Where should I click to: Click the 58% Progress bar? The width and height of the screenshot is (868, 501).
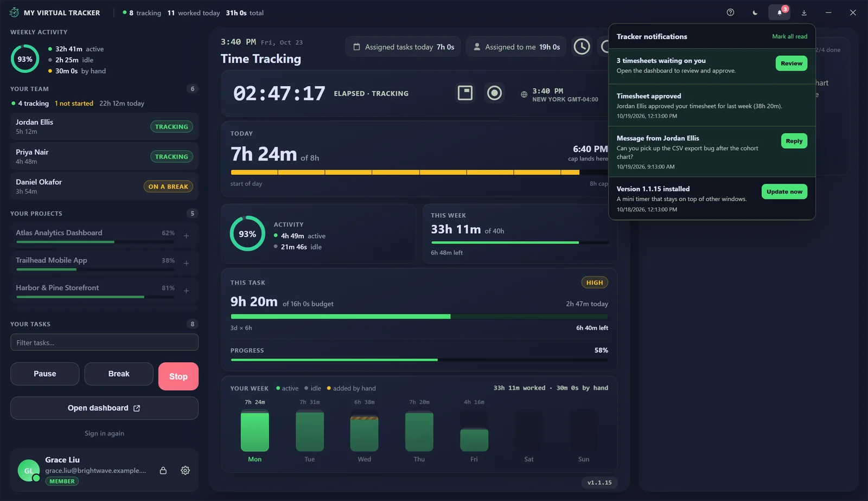pyautogui.click(x=419, y=359)
